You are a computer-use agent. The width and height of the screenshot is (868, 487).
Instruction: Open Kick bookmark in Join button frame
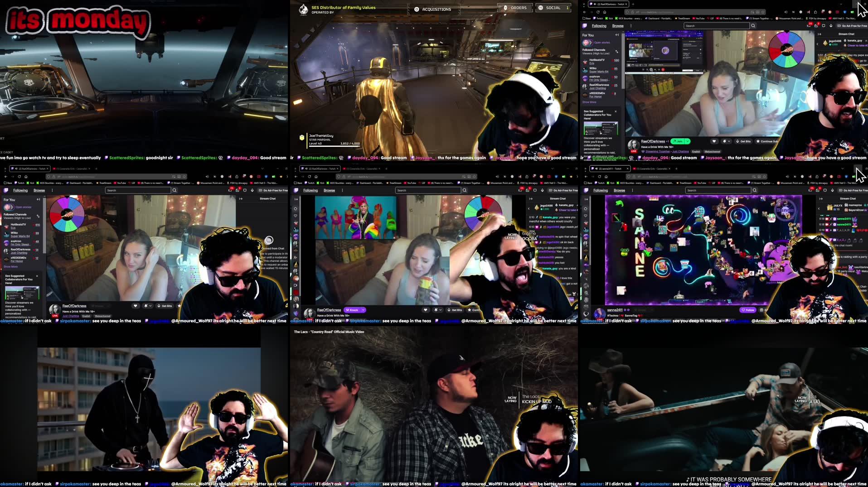(610, 19)
